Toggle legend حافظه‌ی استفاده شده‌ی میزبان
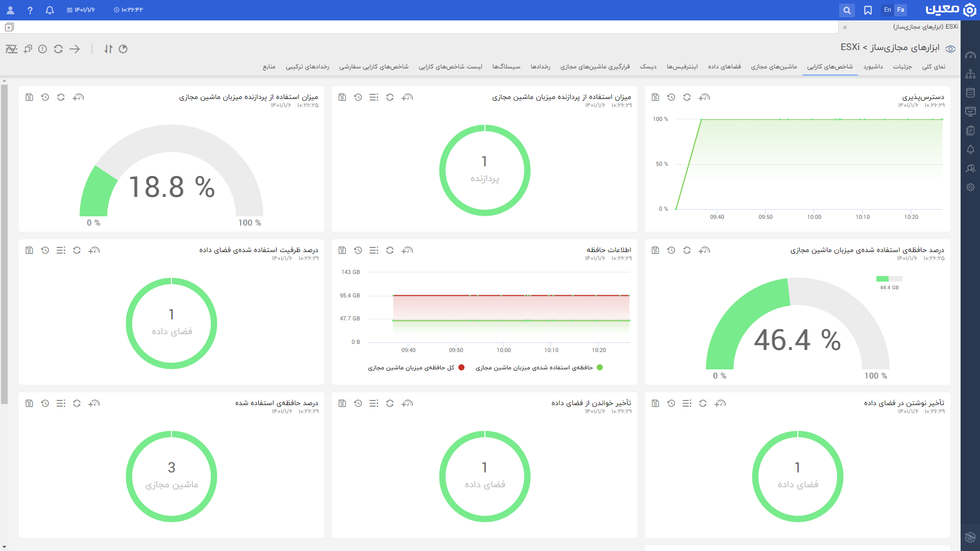Image resolution: width=980 pixels, height=551 pixels. point(539,367)
